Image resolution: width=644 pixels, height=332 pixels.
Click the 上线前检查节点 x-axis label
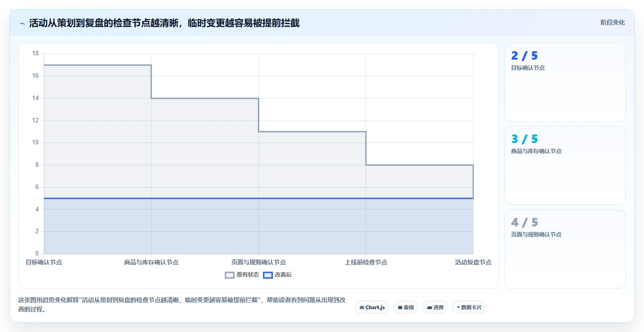pos(366,262)
